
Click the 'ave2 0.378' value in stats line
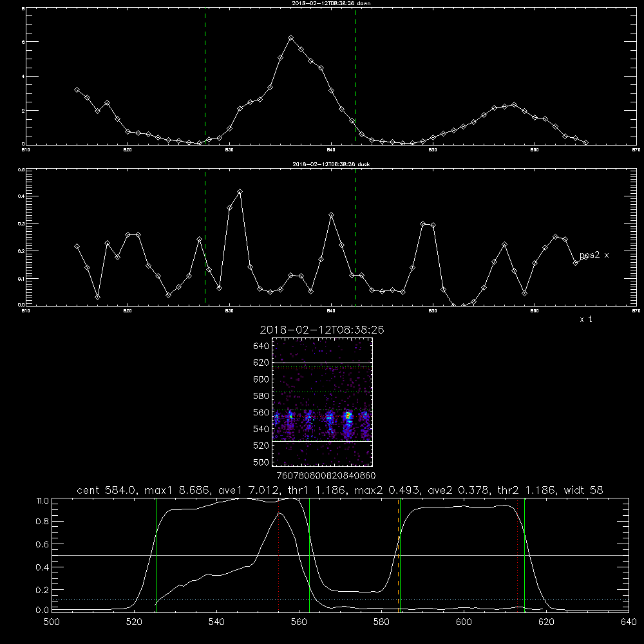pos(459,490)
